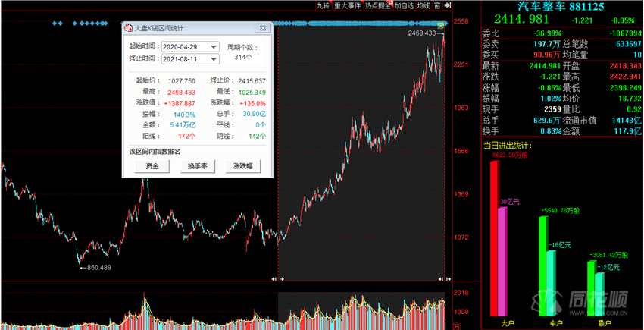Click the 总手 value 629.6万
This screenshot has width=644, height=330.
[x=548, y=121]
